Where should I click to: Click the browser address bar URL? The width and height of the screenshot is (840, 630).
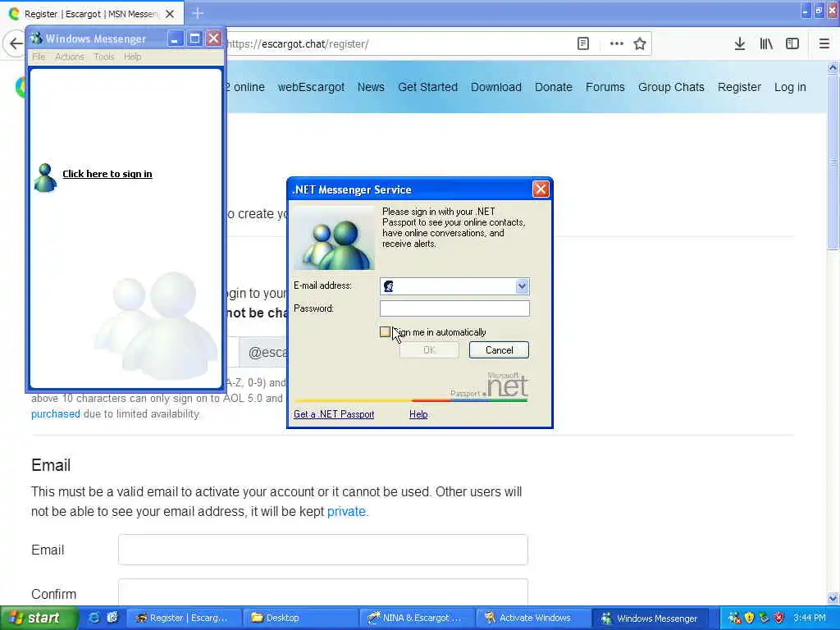299,44
